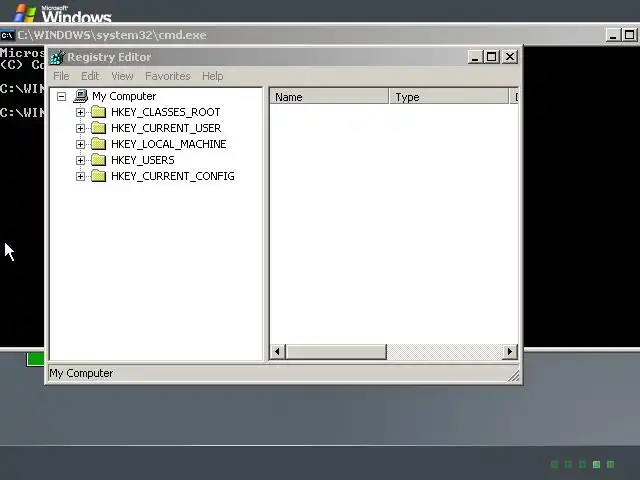Expand the HKEY_CURRENT_USER key
This screenshot has width=640, height=480.
pos(80,128)
